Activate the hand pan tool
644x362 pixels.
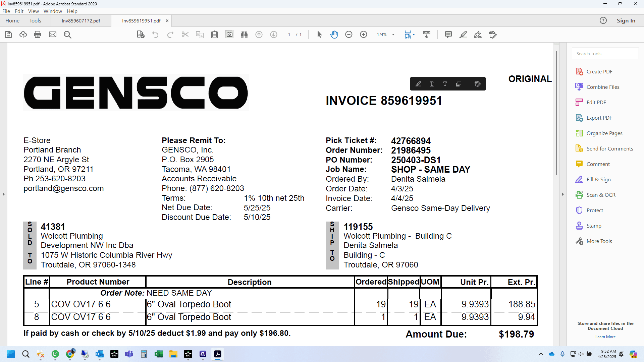tap(334, 35)
